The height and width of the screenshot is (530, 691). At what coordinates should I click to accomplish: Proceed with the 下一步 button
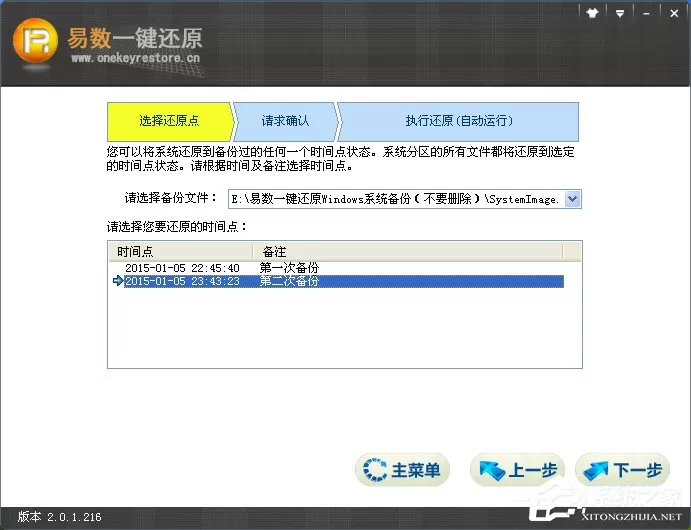click(622, 470)
